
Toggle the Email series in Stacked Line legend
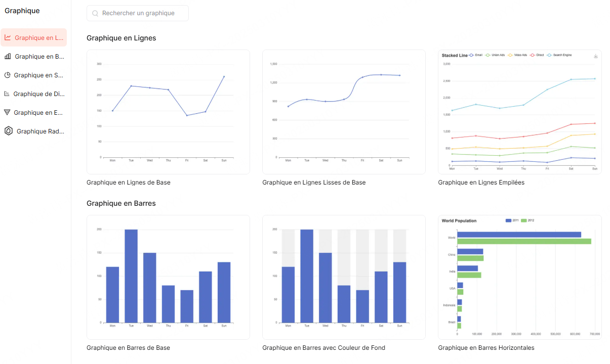[476, 55]
